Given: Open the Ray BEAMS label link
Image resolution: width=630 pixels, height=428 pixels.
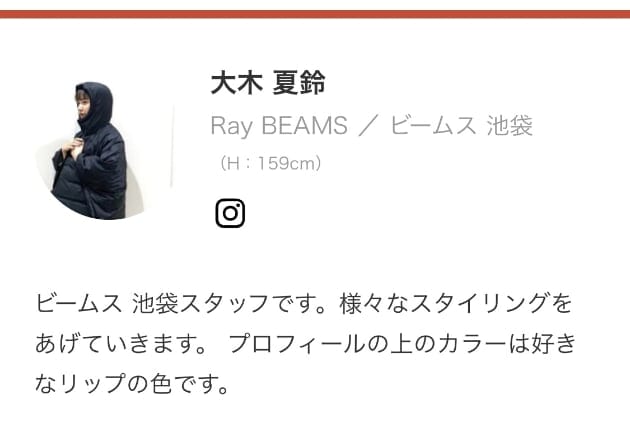Looking at the screenshot, I should point(279,125).
